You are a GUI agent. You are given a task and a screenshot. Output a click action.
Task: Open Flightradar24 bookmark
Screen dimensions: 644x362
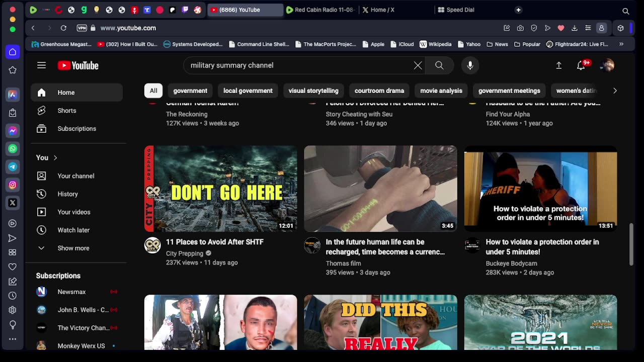point(577,44)
